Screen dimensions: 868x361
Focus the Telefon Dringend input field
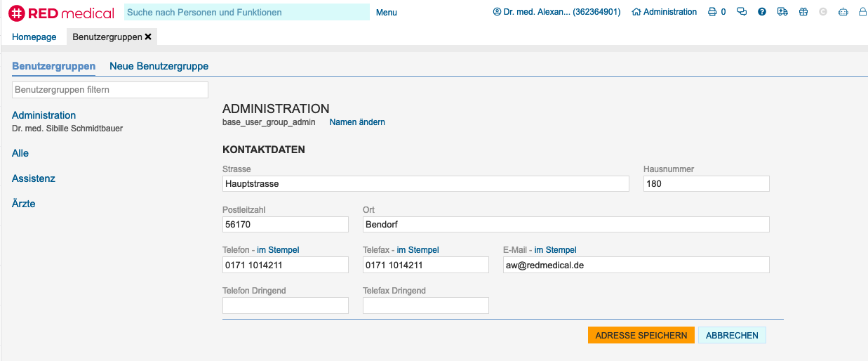tap(285, 306)
